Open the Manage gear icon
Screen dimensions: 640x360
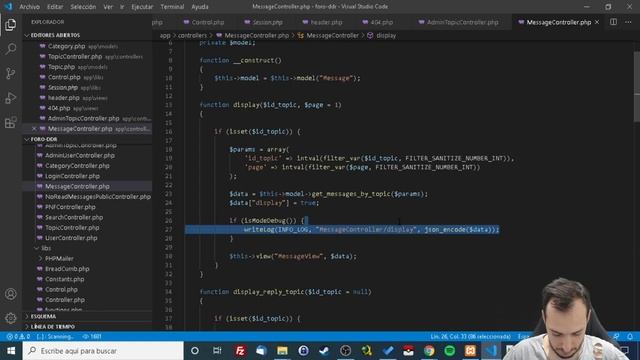point(11,318)
